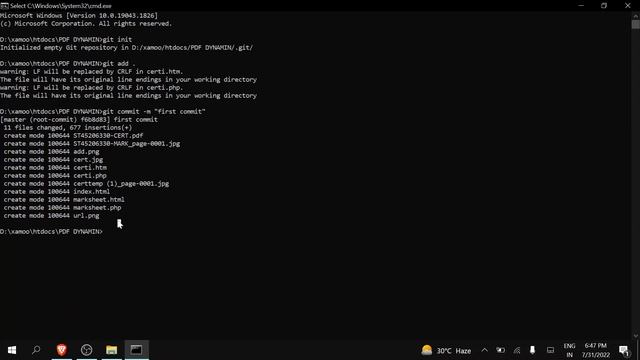Click the console scrollbar thumb

636,24
